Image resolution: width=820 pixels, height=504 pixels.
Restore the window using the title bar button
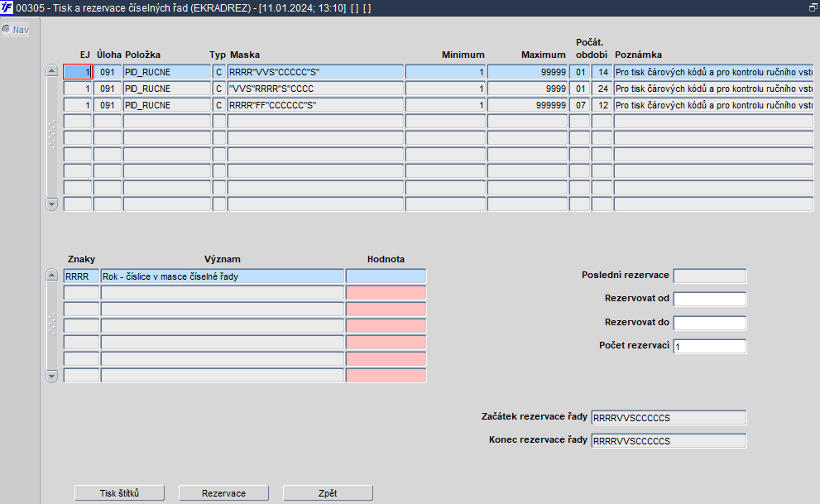click(x=813, y=7)
